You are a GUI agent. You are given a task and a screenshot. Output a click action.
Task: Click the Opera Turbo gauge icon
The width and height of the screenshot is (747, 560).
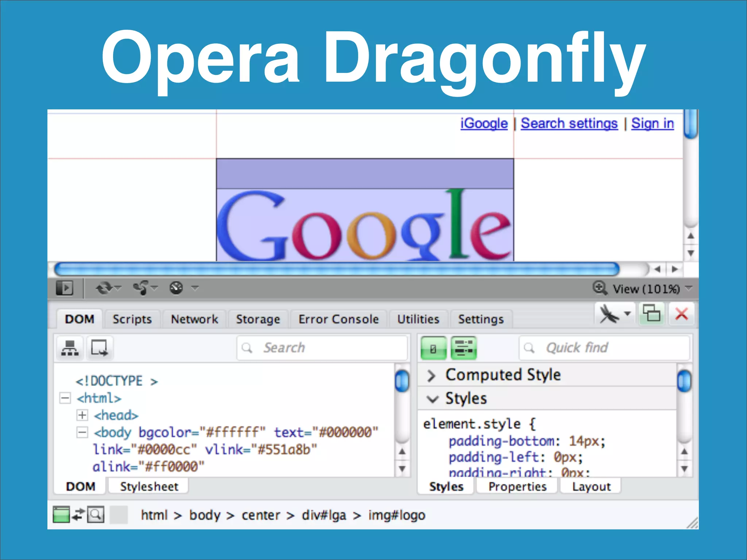coord(176,288)
